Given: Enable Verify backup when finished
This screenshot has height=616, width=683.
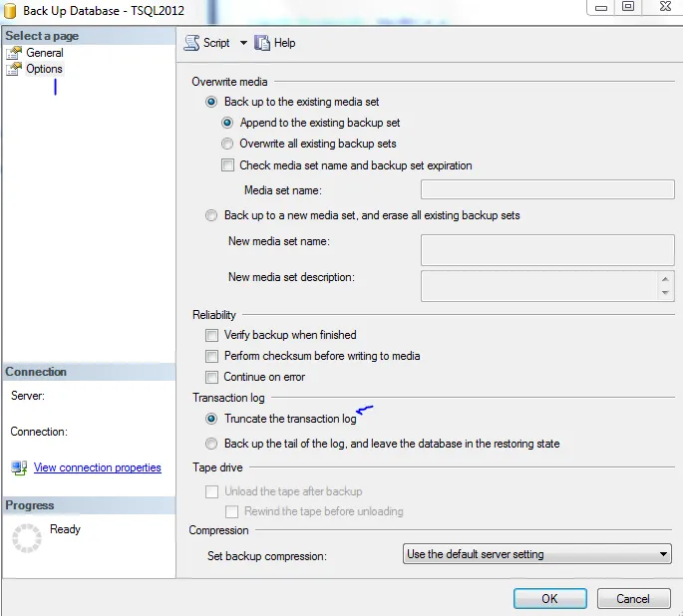Looking at the screenshot, I should 211,335.
